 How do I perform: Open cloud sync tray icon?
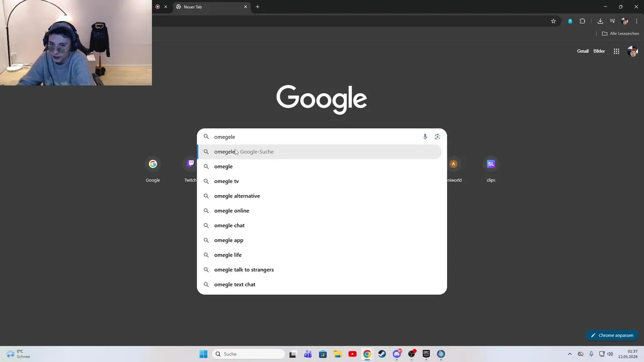click(581, 354)
